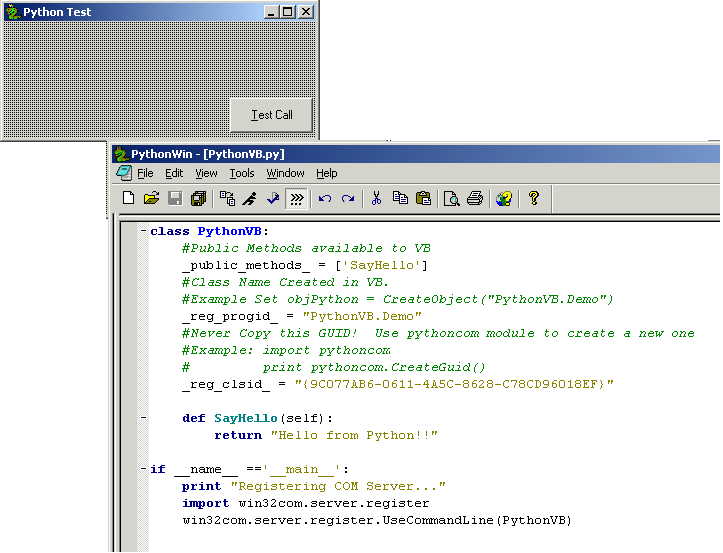This screenshot has height=553, width=723.
Task: Click the Redo arrow icon
Action: (x=348, y=198)
